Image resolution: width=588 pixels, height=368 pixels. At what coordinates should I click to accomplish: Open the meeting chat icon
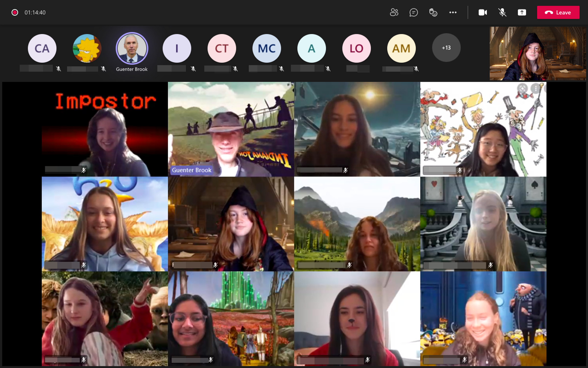point(414,12)
